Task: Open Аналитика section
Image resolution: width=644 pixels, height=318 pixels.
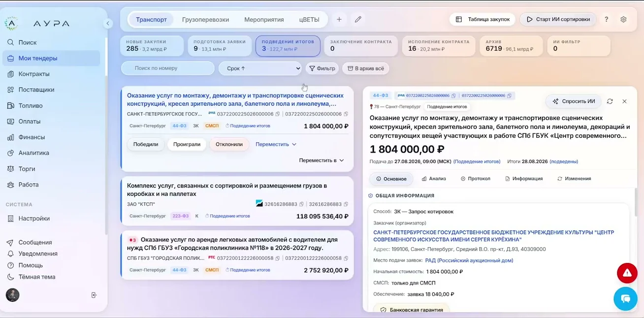Action: [x=52, y=153]
